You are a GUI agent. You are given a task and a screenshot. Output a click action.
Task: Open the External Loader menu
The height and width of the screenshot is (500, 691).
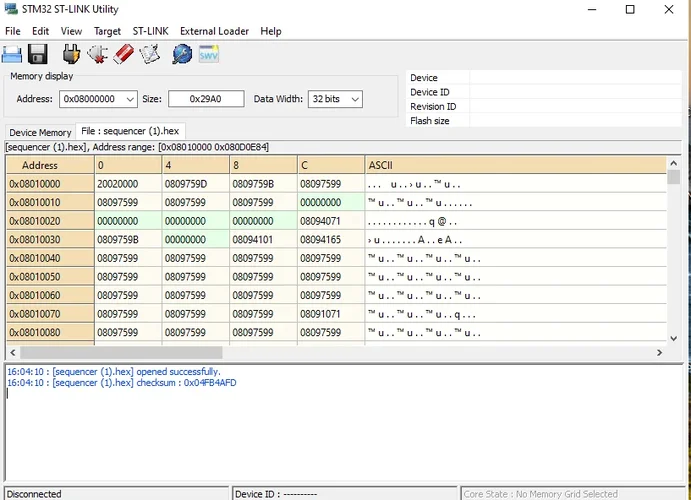(x=214, y=31)
